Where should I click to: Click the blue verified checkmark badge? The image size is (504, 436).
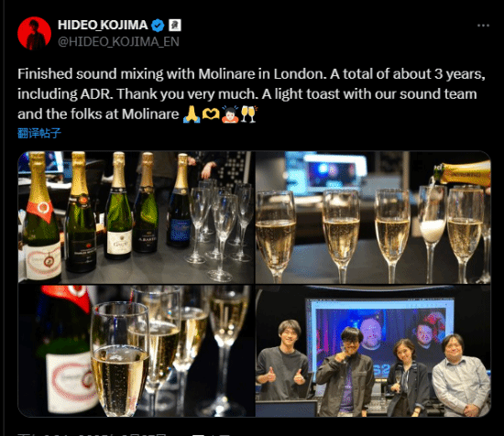(158, 25)
